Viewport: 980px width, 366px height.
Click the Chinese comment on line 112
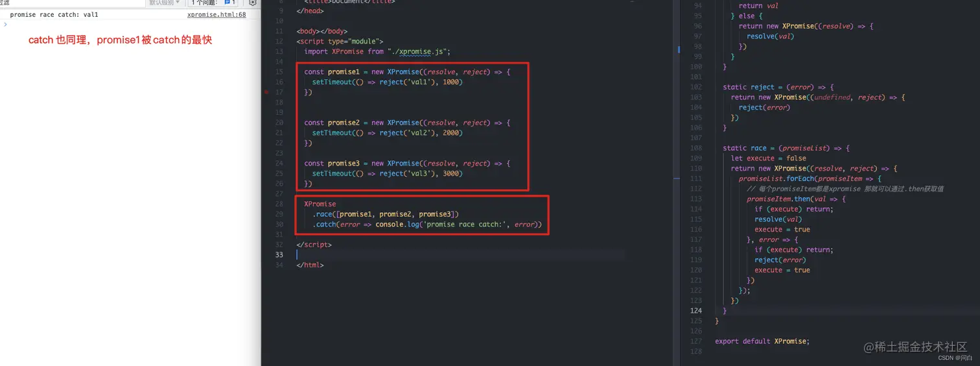click(845, 189)
